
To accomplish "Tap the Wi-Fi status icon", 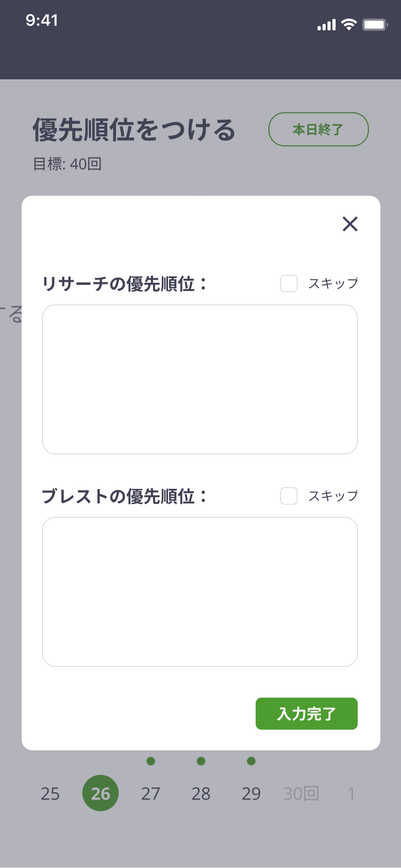I will [x=349, y=24].
